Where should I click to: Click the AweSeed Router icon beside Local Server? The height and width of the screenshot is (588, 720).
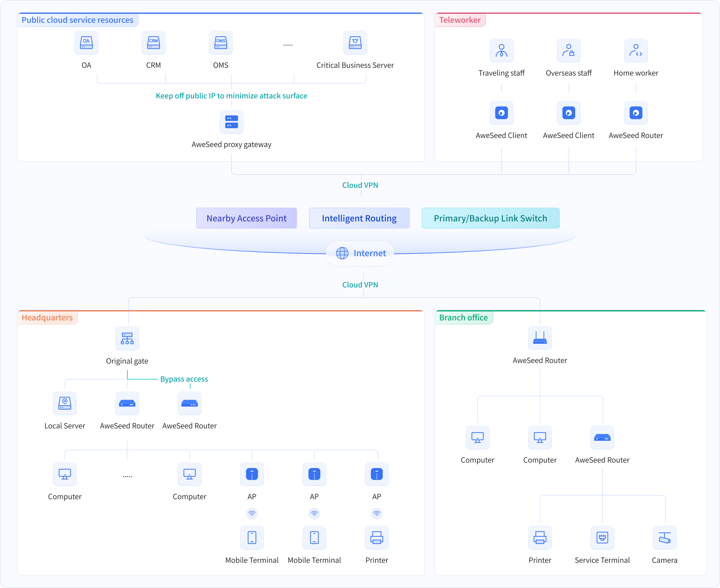click(x=127, y=403)
